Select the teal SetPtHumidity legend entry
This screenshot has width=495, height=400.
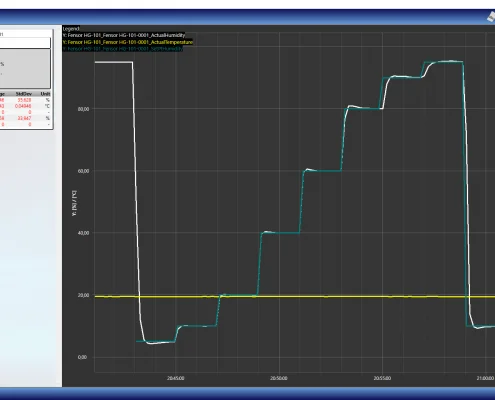[x=123, y=49]
